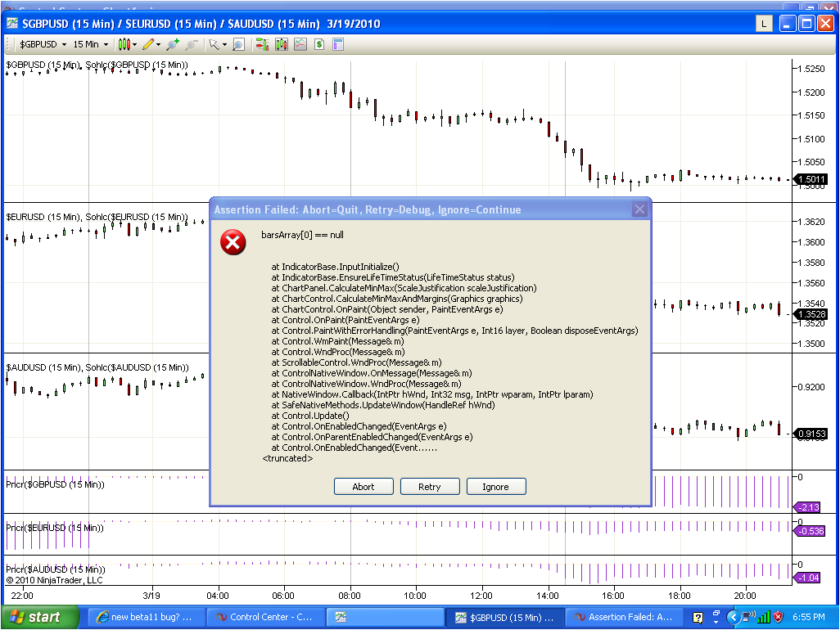Image resolution: width=840 pixels, height=630 pixels.
Task: Expand the chart style dropdown arrow
Action: click(134, 45)
